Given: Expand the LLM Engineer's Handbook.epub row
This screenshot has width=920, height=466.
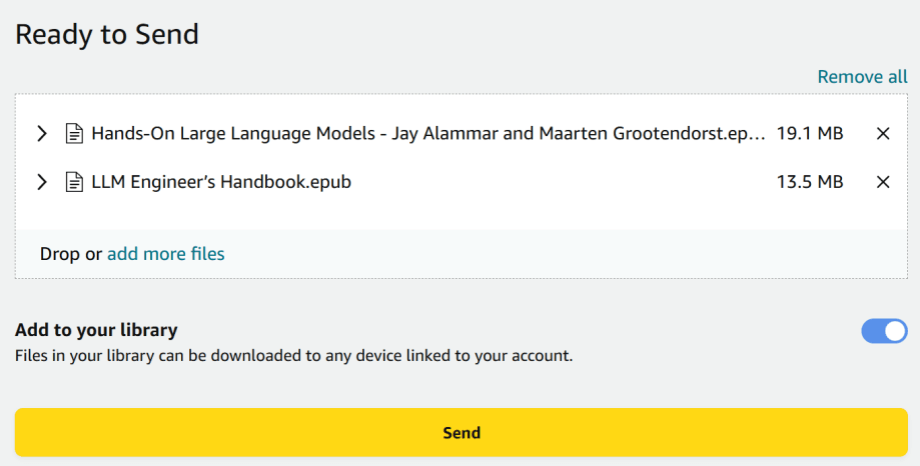Looking at the screenshot, I should pos(42,182).
